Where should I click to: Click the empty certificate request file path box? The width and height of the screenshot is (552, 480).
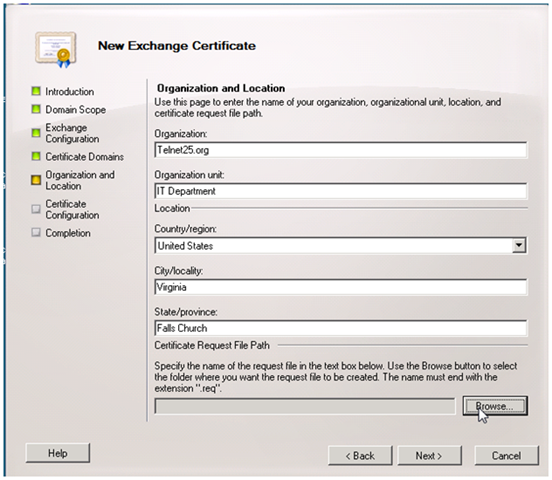pyautogui.click(x=305, y=406)
